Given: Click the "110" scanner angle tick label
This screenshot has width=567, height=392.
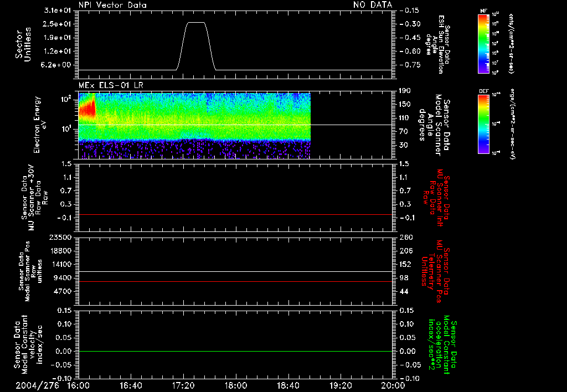Looking at the screenshot, I should click(405, 118).
